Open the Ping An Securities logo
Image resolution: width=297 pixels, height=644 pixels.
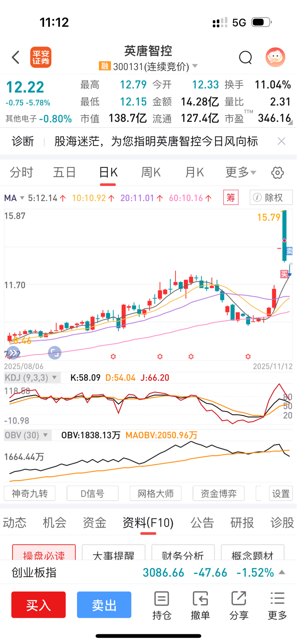pyautogui.click(x=41, y=57)
